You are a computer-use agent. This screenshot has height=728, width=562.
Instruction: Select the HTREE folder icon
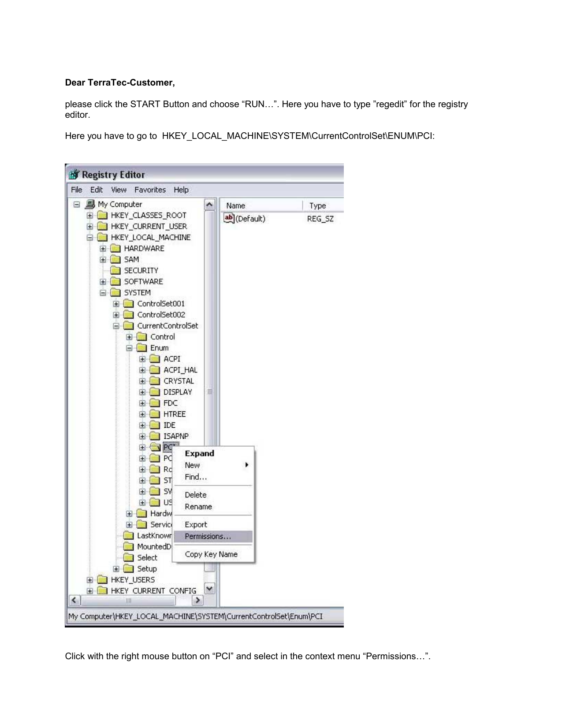coord(155,414)
